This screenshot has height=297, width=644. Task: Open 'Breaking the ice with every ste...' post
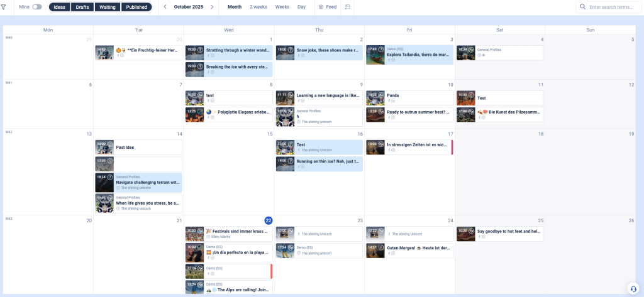pyautogui.click(x=229, y=69)
